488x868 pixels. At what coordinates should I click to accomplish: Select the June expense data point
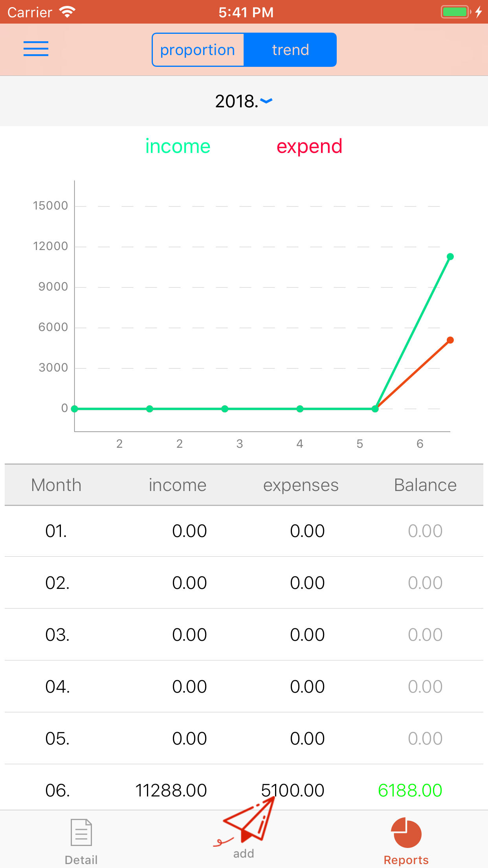[x=450, y=340]
